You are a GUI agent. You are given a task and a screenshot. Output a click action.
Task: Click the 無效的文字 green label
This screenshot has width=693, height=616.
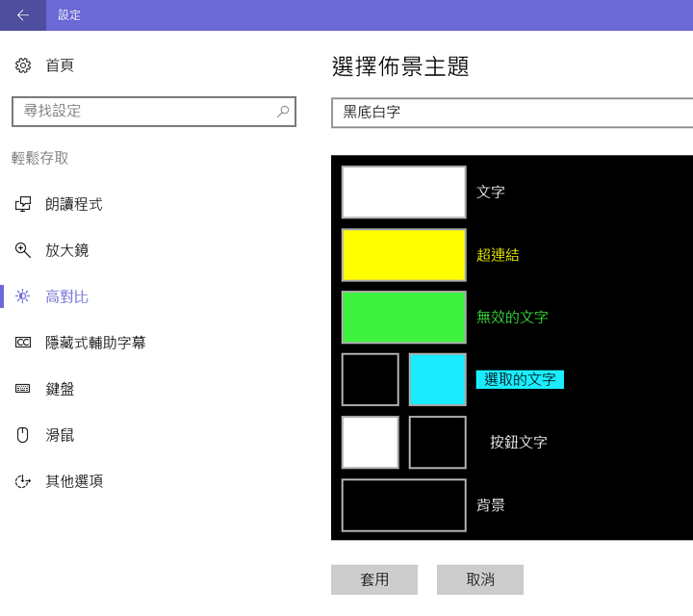pyautogui.click(x=512, y=318)
